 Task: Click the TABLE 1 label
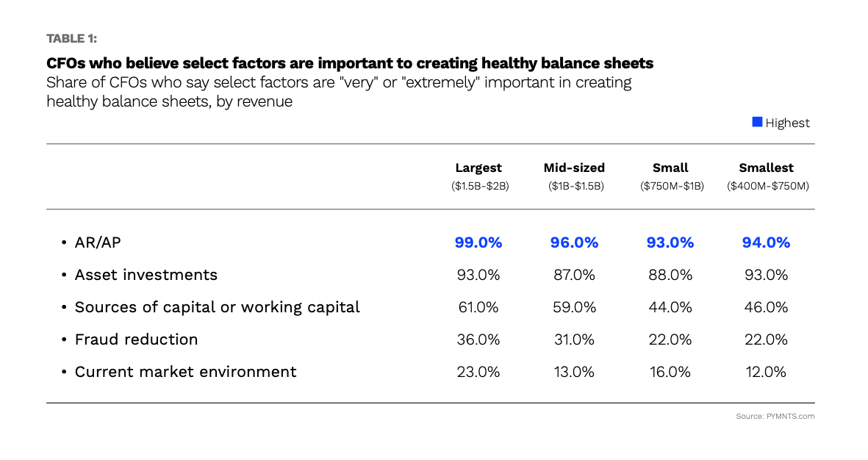(x=71, y=39)
